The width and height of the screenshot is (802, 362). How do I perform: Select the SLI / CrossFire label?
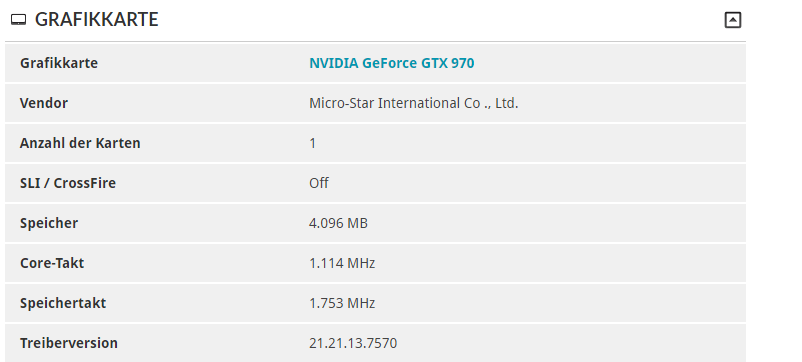[x=68, y=183]
